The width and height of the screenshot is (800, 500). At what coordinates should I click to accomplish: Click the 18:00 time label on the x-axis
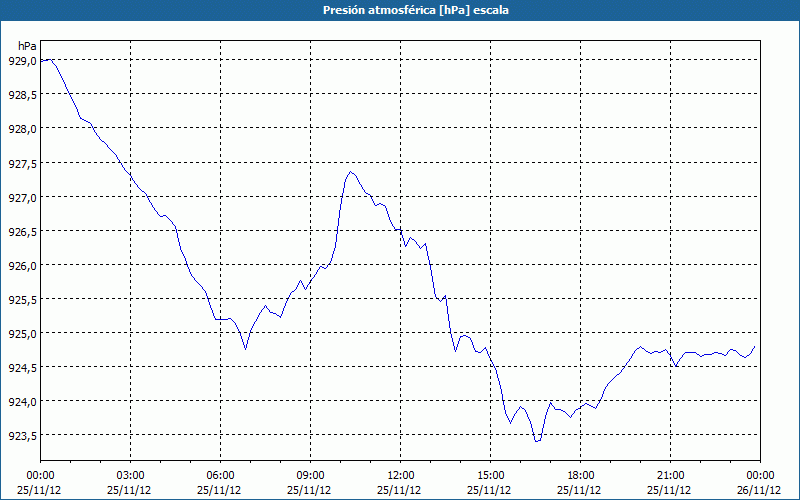click(580, 476)
